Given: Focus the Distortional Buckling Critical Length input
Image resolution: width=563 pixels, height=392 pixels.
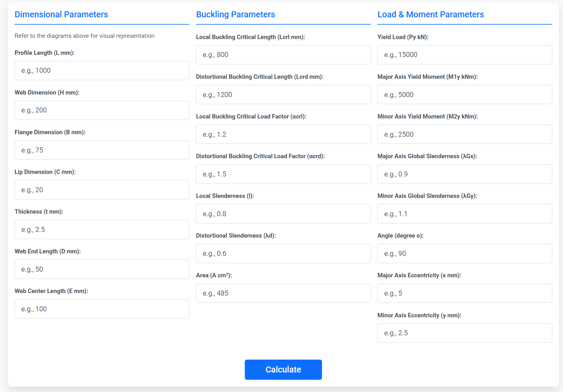Looking at the screenshot, I should (283, 95).
